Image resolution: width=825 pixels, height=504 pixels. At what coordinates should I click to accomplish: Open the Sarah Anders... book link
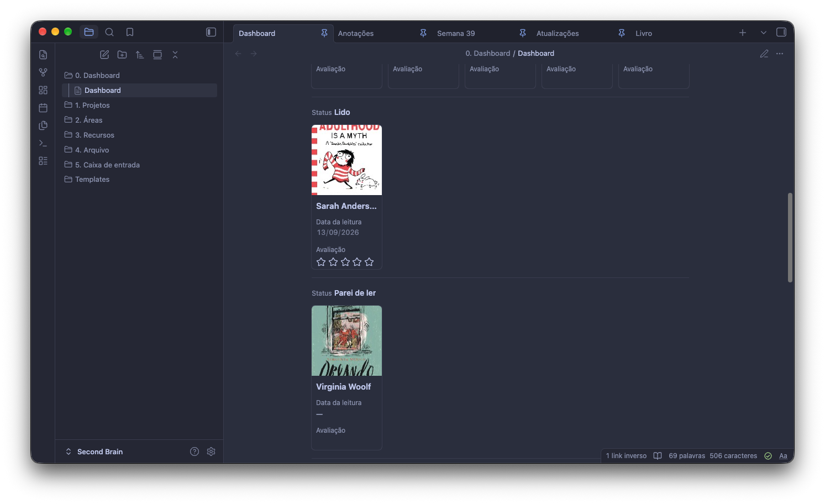point(346,206)
